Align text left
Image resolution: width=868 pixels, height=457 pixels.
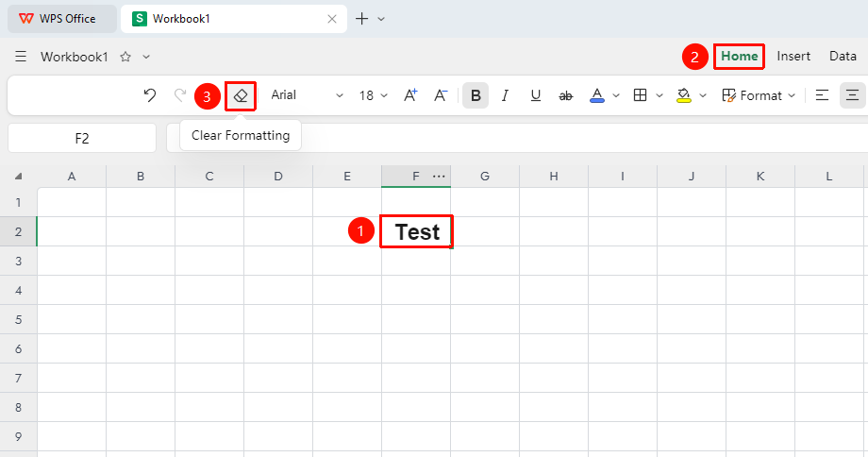coord(822,95)
